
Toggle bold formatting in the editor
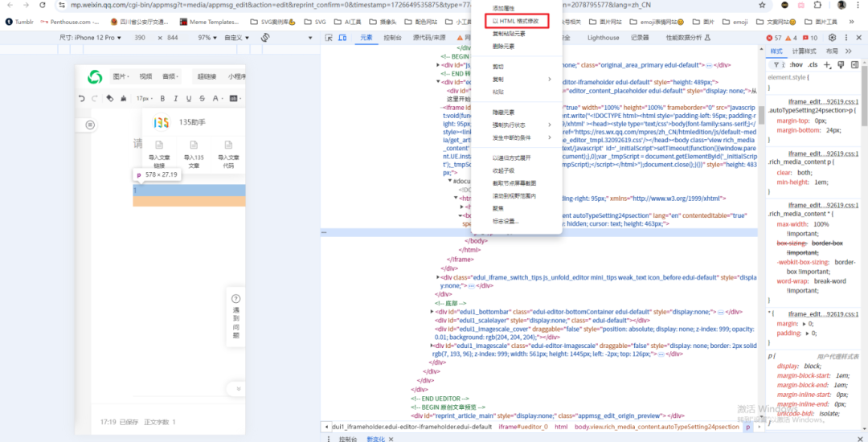[162, 99]
